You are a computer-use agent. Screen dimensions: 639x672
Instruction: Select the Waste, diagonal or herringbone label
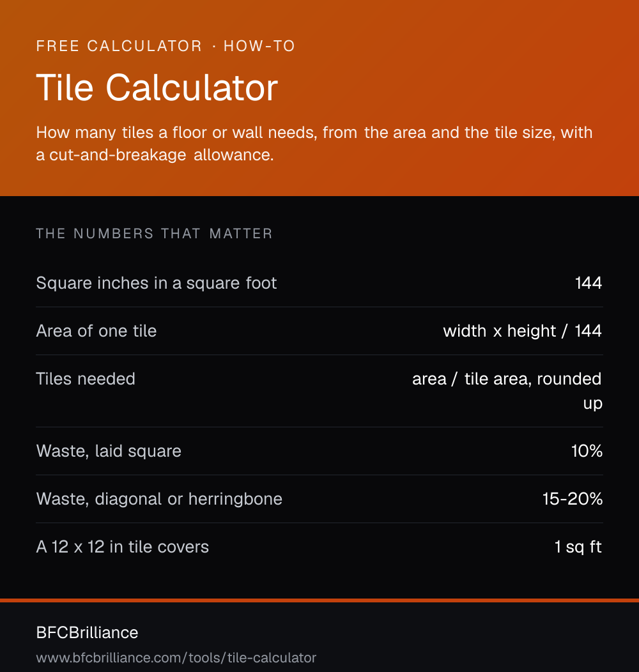point(159,499)
